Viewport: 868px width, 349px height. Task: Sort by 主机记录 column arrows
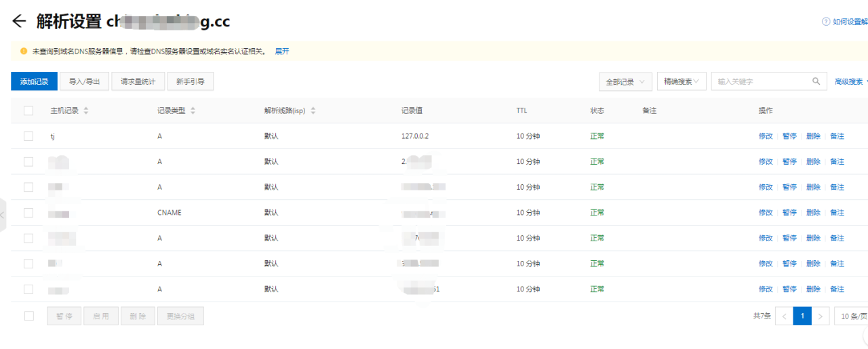86,110
